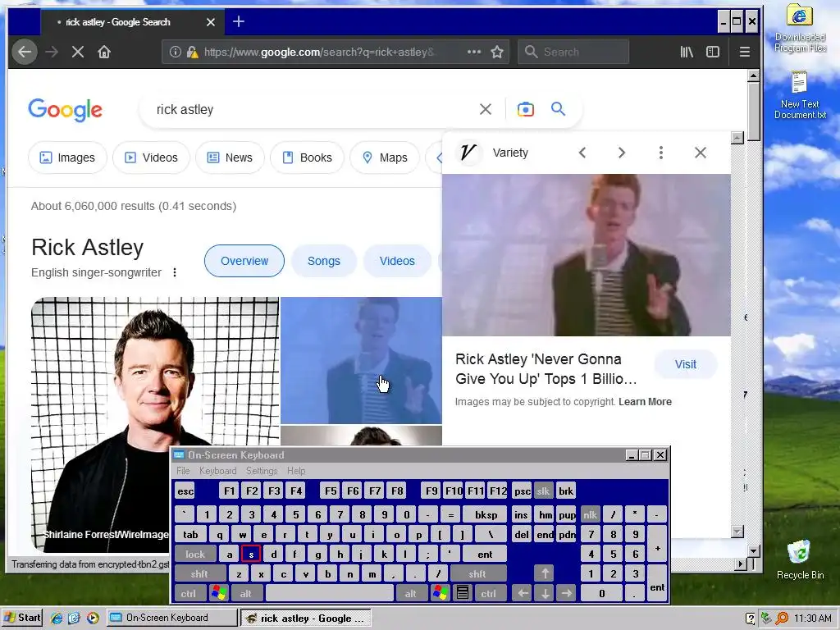Click the bksp key on keyboard
Viewport: 840px width, 630px height.
(x=486, y=515)
